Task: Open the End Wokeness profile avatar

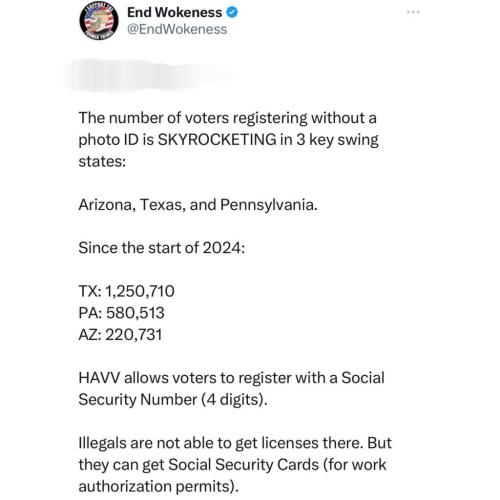Action: pos(99,20)
